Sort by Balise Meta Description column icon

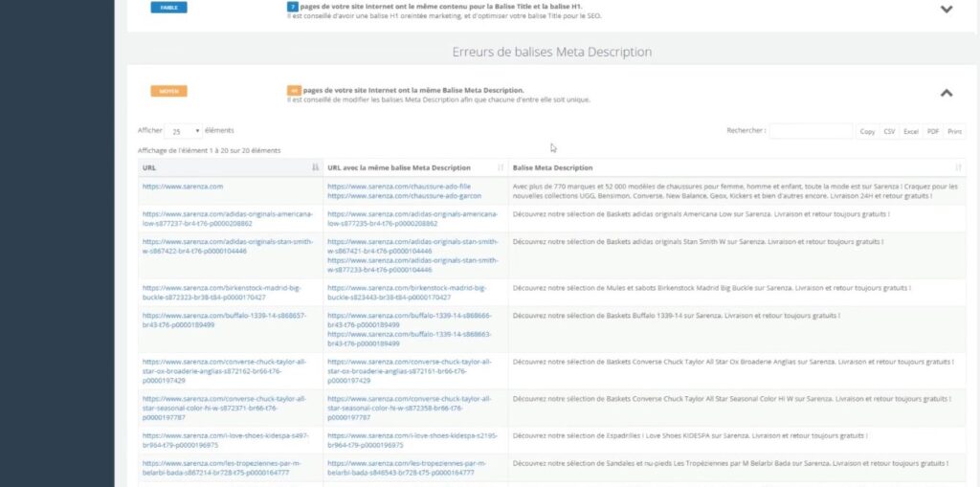[958, 167]
